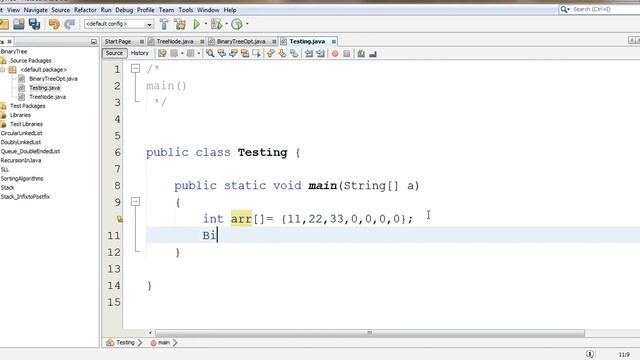
Task: Go to next bookmark icon
Action: click(x=282, y=53)
